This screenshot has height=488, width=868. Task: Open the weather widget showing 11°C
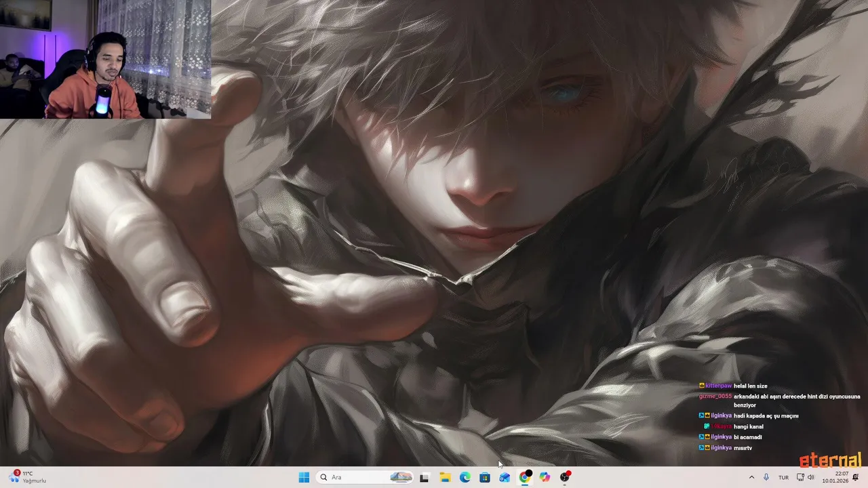(x=27, y=477)
